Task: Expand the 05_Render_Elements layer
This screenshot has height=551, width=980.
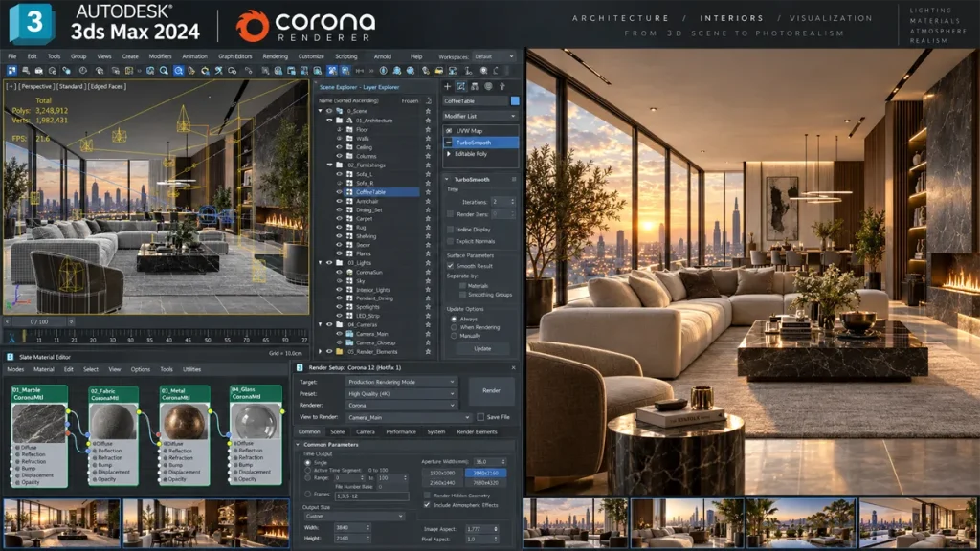Action: click(320, 352)
